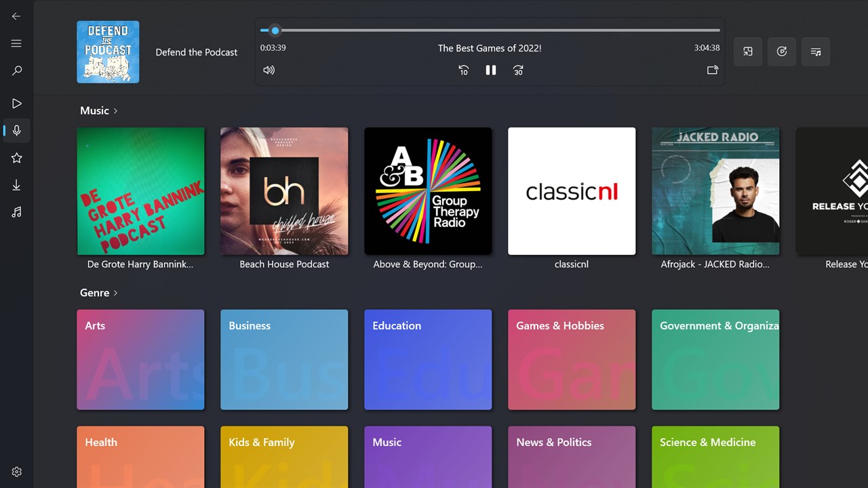Open Downloads from the sidebar

pyautogui.click(x=16, y=185)
